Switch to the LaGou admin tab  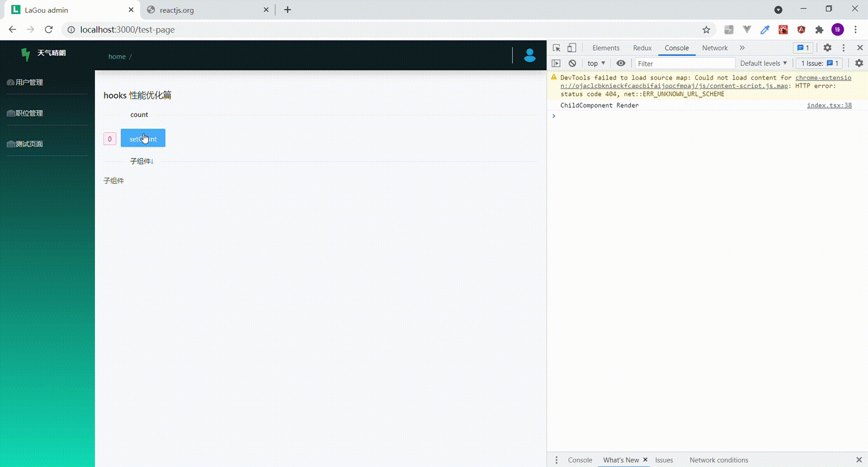click(72, 10)
